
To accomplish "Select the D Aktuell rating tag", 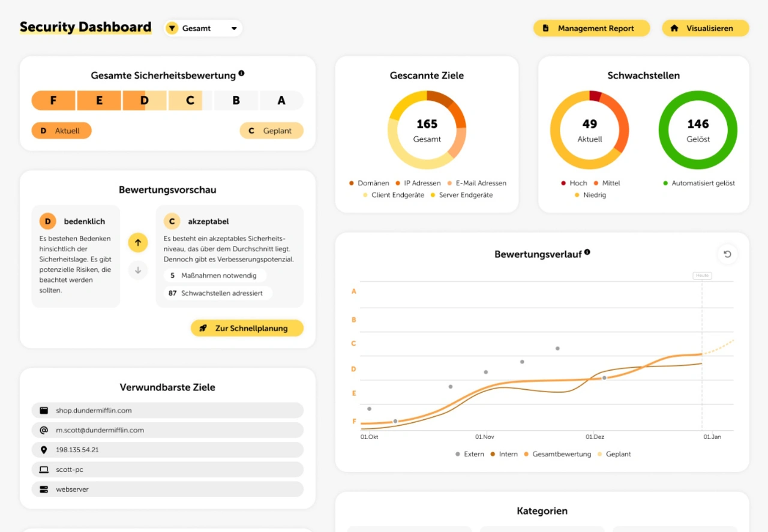I will click(61, 131).
